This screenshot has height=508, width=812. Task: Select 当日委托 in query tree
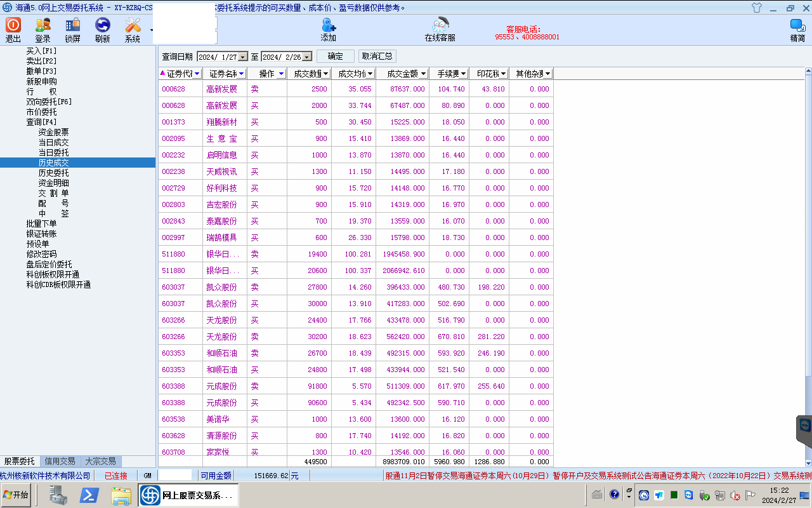(x=54, y=152)
